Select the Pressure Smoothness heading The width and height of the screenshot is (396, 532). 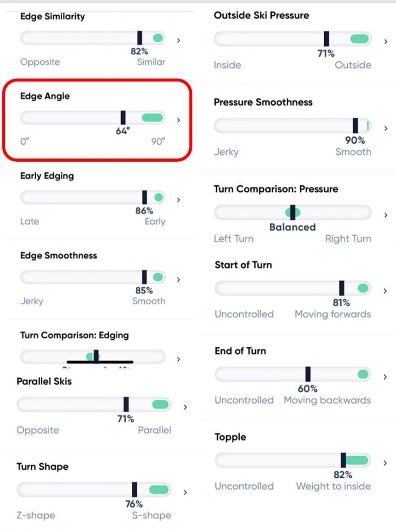(x=263, y=102)
